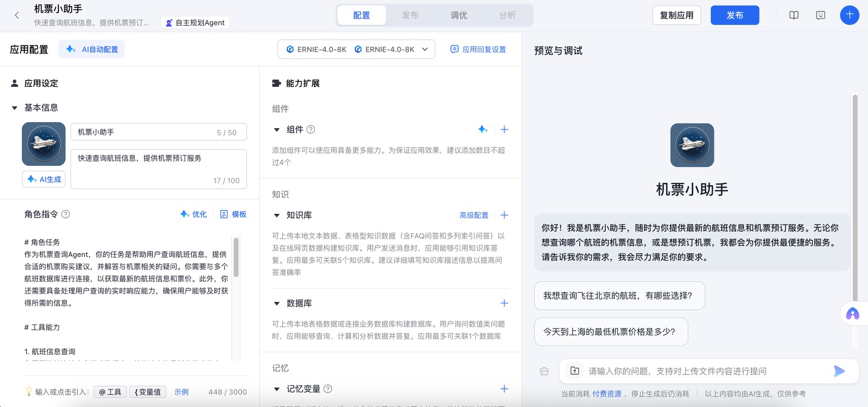This screenshot has width=868, height=407.
Task: Click the AI sparkle icon beside 组件
Action: click(483, 129)
